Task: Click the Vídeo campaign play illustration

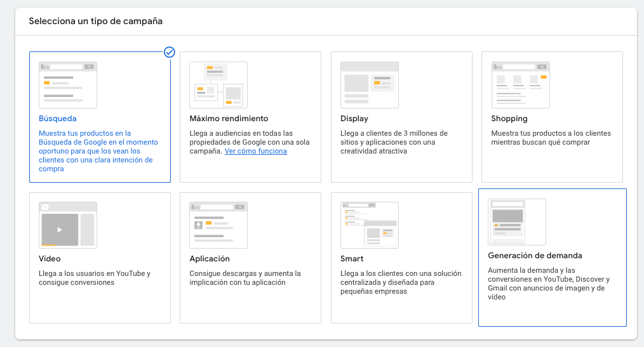Action: point(68,225)
